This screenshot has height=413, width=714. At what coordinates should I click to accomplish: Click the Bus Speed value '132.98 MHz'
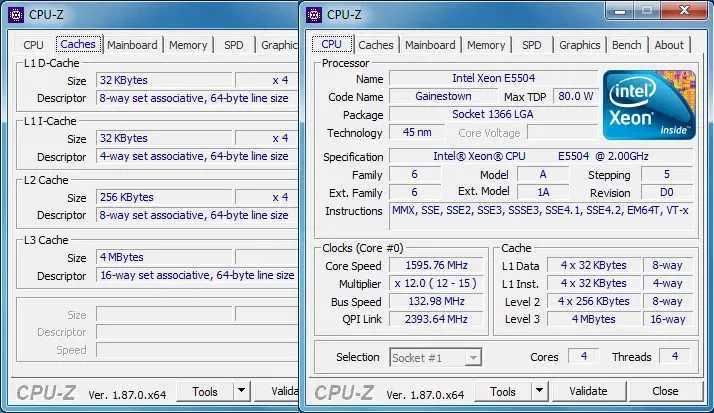coord(436,301)
